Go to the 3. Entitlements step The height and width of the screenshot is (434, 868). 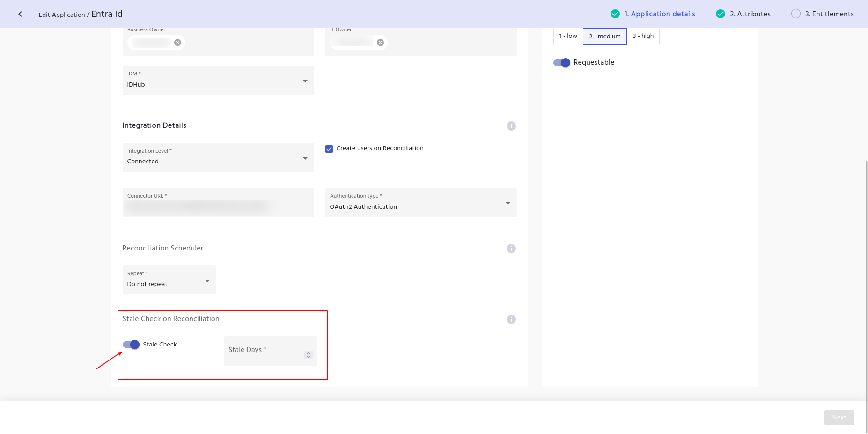(829, 14)
